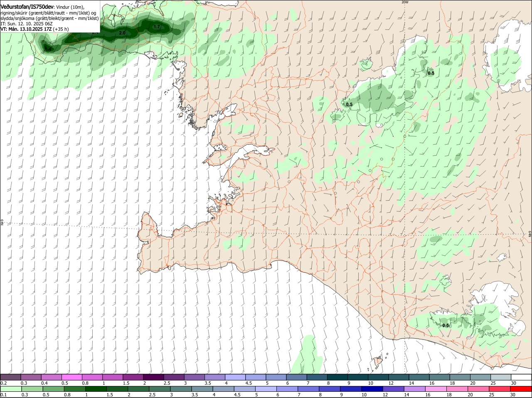Click the 2.0 precipitation contour label
This screenshot has width=532, height=398.
coord(122,33)
